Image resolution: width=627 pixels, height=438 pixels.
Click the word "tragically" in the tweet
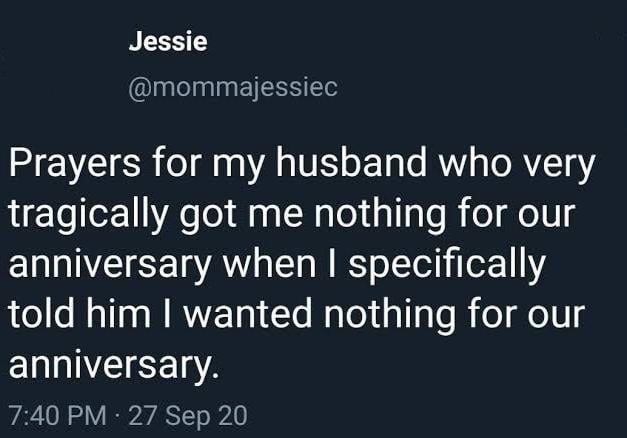point(88,214)
